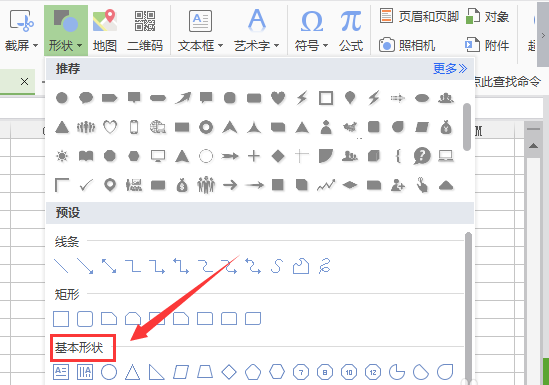Select the heptagon labeled 7 in 基本形状
The width and height of the screenshot is (549, 385).
(x=301, y=372)
